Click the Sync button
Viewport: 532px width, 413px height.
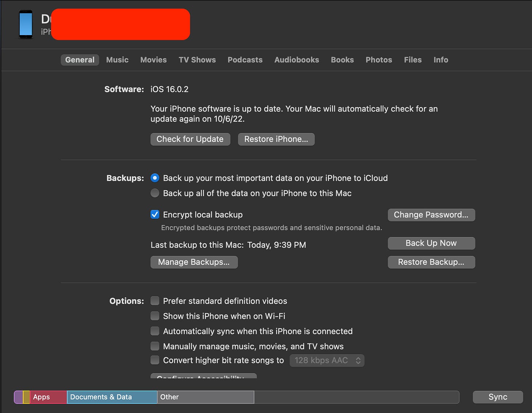(498, 397)
